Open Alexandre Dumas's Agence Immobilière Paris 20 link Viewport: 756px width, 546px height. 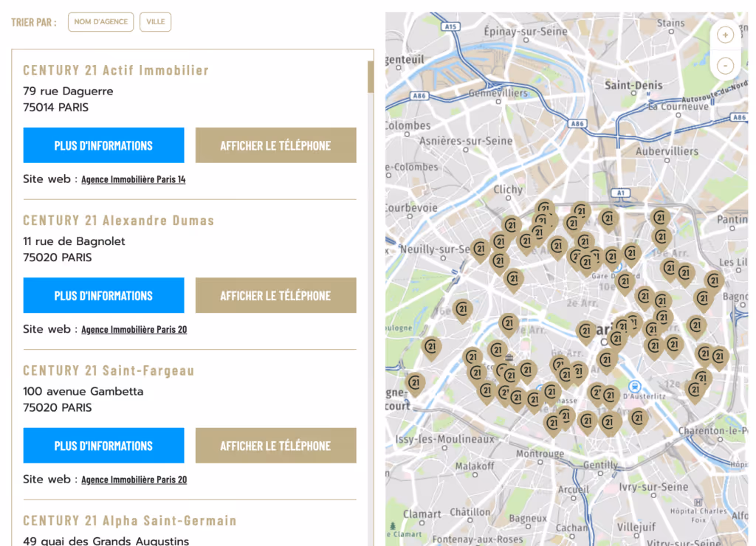click(134, 330)
